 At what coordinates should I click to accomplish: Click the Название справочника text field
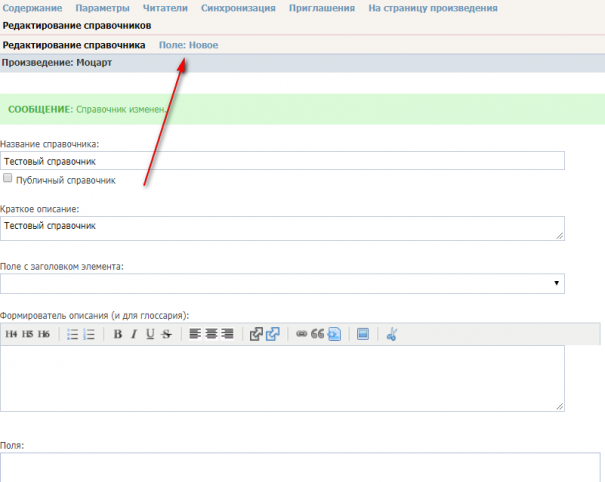(x=282, y=161)
